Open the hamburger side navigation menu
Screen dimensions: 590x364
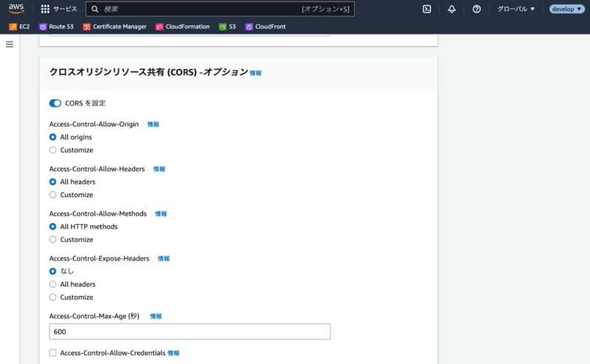click(x=10, y=44)
